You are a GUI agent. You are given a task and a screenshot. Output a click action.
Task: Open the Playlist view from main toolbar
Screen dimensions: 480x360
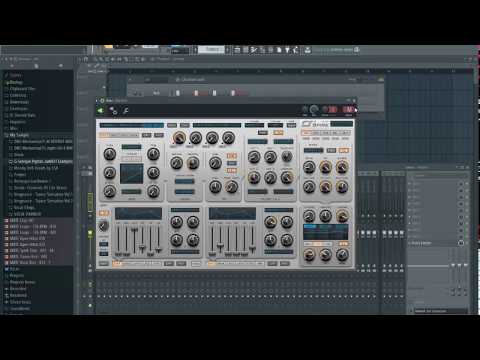coord(237,50)
